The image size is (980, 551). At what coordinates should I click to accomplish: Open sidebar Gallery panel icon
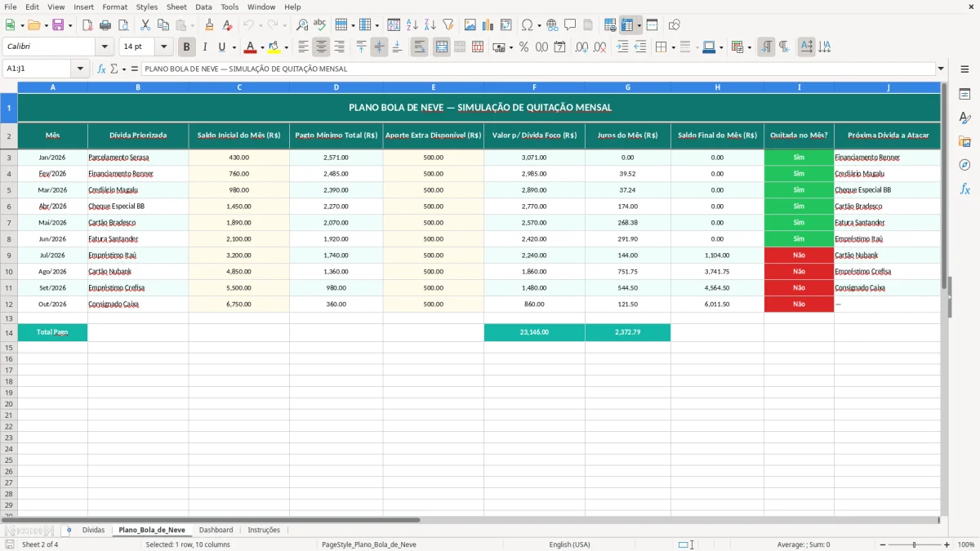964,141
